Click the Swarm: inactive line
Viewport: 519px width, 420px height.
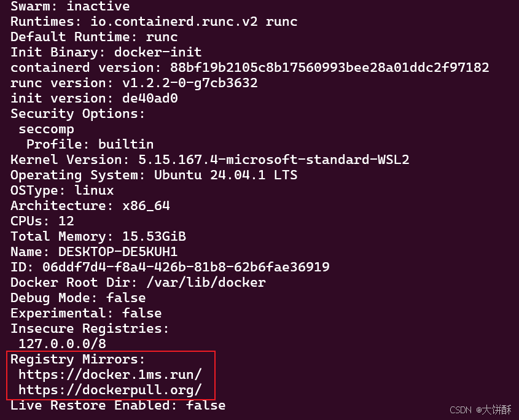click(x=70, y=6)
